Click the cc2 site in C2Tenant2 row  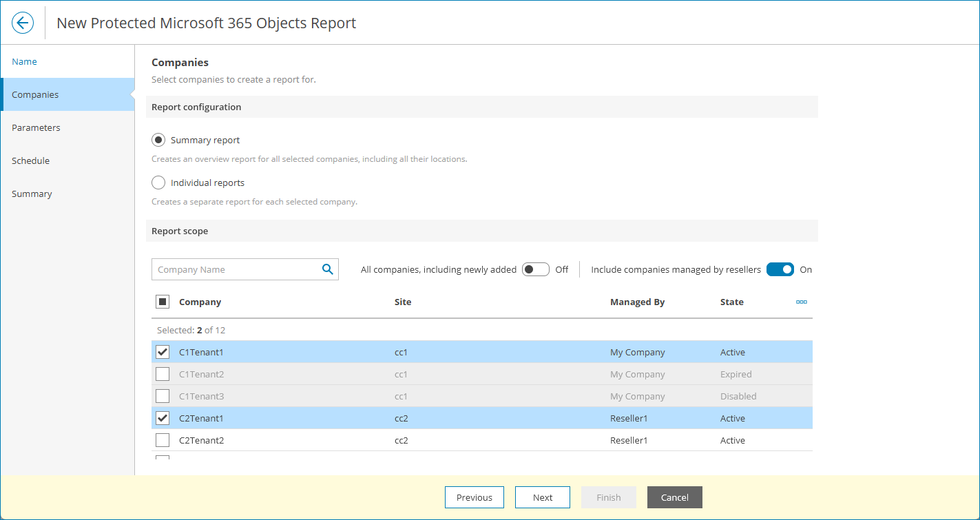tap(402, 440)
